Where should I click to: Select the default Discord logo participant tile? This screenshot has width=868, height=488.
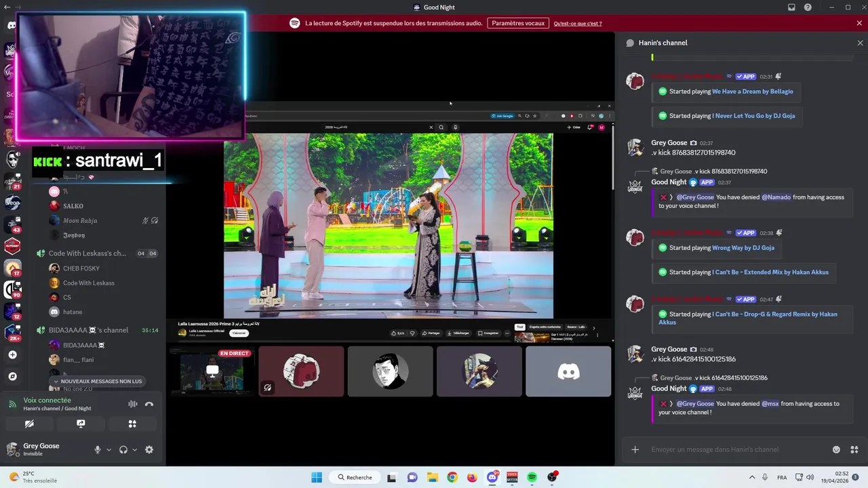[568, 371]
